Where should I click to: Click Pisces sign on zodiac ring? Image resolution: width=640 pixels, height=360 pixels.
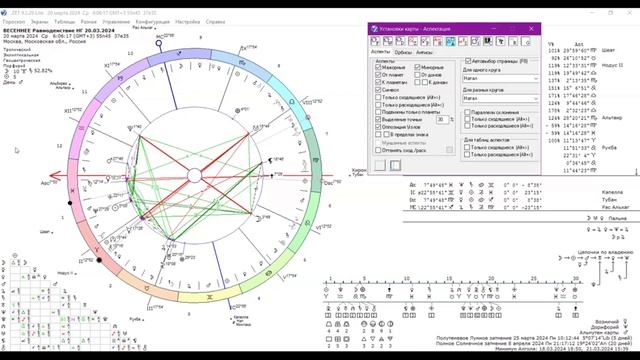(73, 190)
